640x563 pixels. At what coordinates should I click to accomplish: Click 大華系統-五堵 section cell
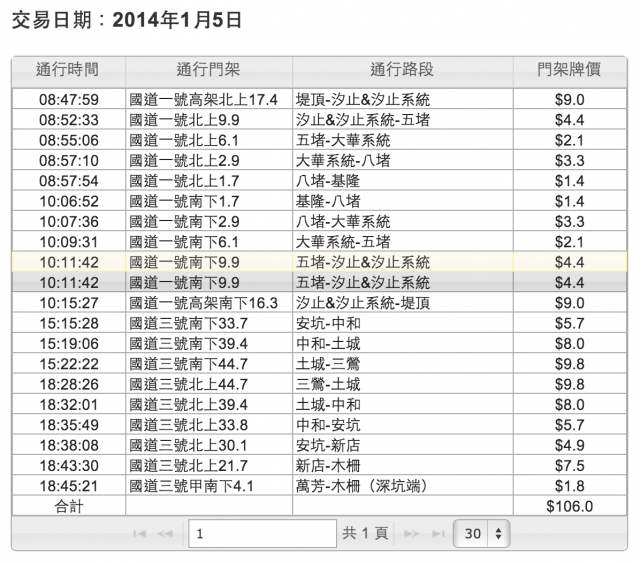click(x=403, y=242)
